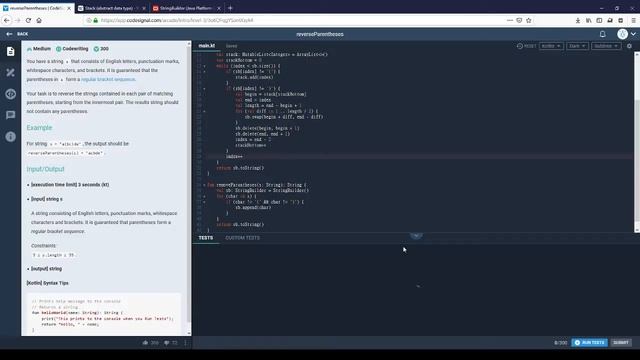Open the language dropdown (Kotlin)
The height and width of the screenshot is (360, 640).
pos(551,46)
